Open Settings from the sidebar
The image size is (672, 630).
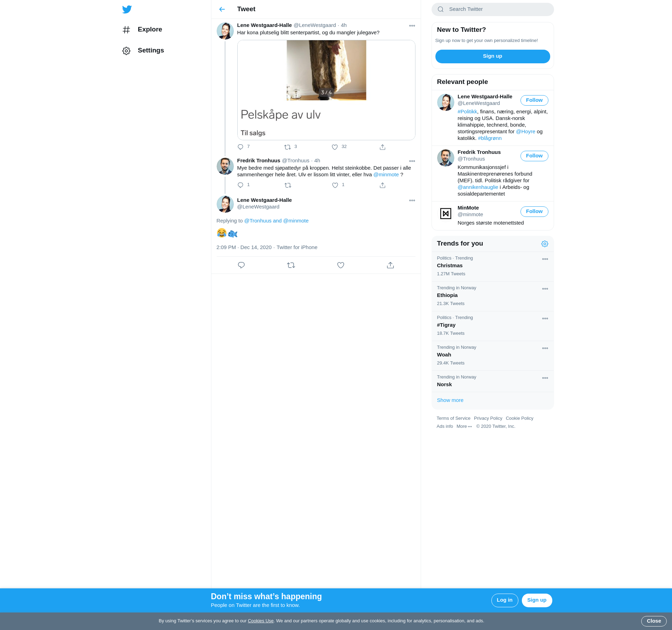click(143, 51)
